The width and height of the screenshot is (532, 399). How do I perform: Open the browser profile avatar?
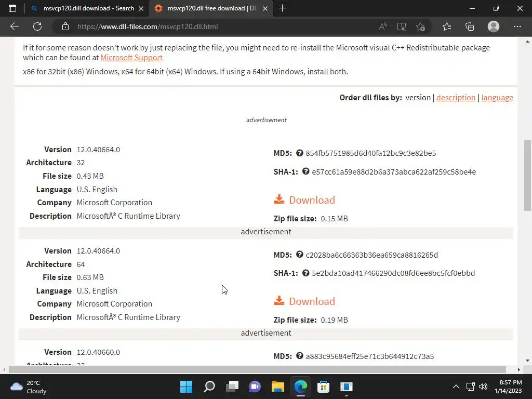tap(494, 26)
